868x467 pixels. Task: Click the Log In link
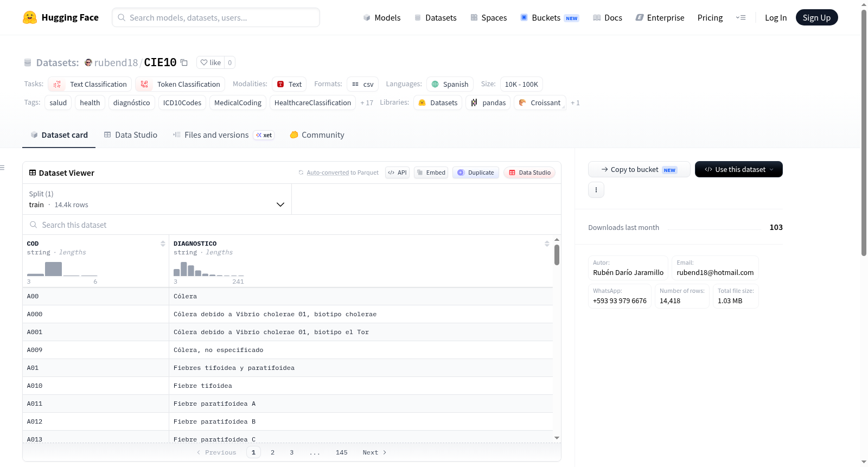click(776, 17)
